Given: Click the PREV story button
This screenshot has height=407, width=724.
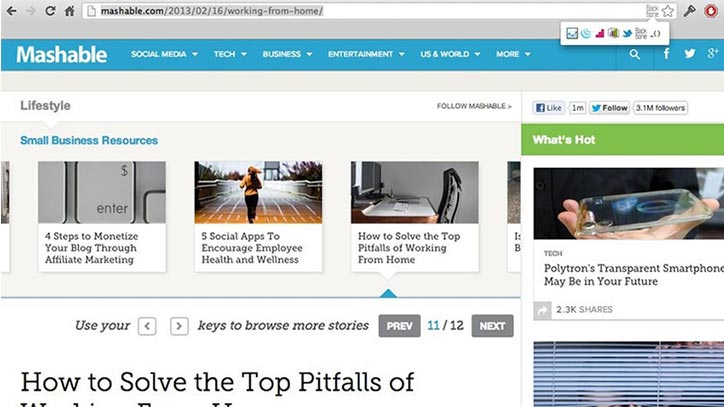Looking at the screenshot, I should (x=399, y=326).
